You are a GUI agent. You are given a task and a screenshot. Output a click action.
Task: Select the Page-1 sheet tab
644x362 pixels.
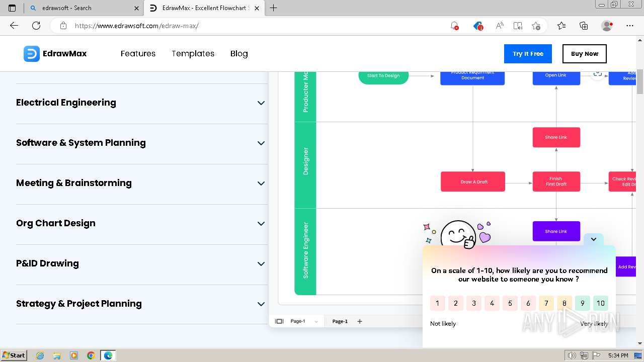(x=340, y=321)
